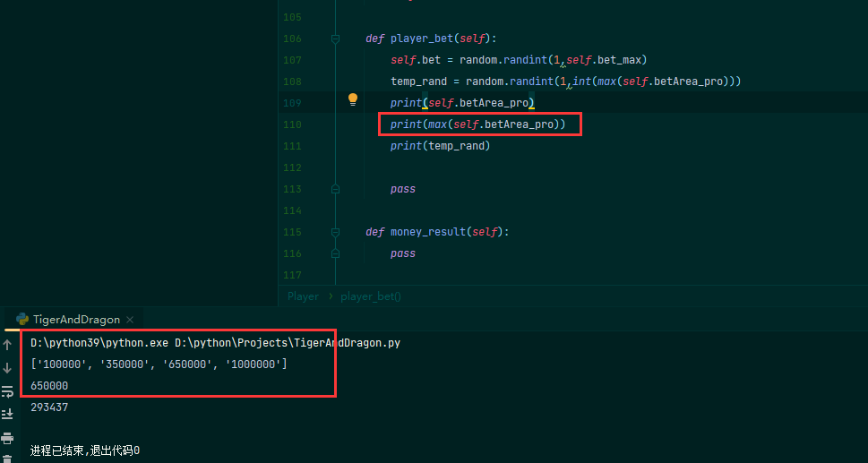
Task: Click the print icon in run panel
Action: (x=7, y=438)
